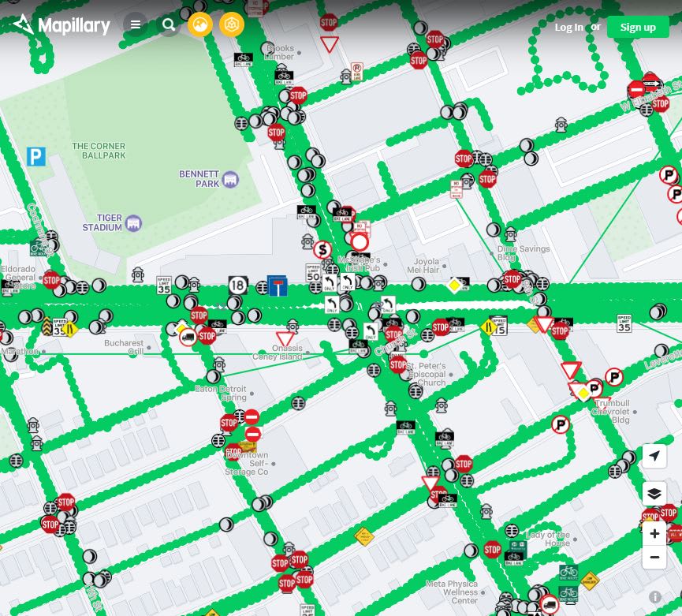Click the Mapillary logo

coord(61,24)
